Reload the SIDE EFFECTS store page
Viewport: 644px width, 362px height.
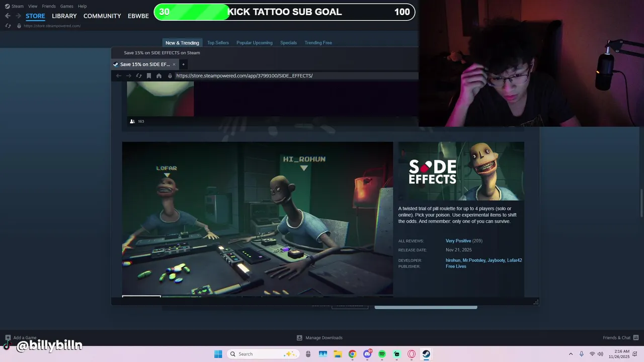pos(139,76)
